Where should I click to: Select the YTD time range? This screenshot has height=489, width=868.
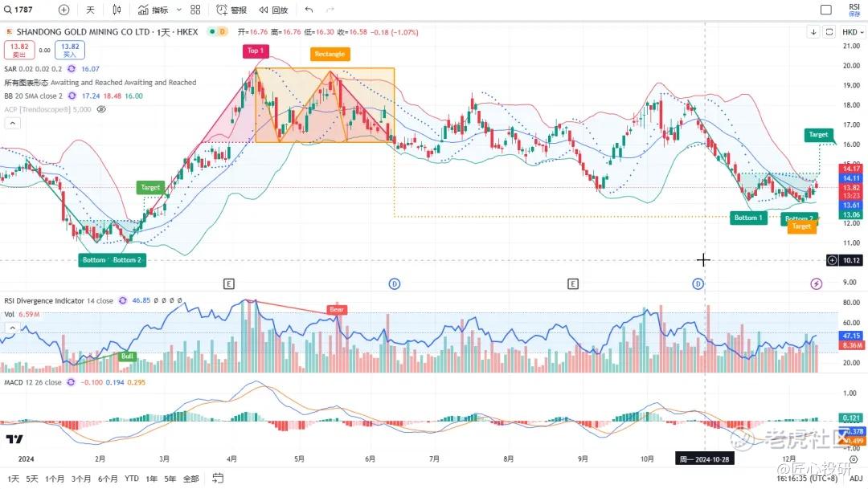click(x=132, y=479)
